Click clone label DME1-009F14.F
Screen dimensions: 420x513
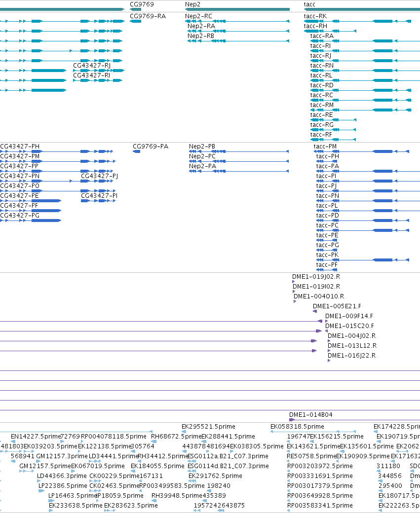click(349, 316)
